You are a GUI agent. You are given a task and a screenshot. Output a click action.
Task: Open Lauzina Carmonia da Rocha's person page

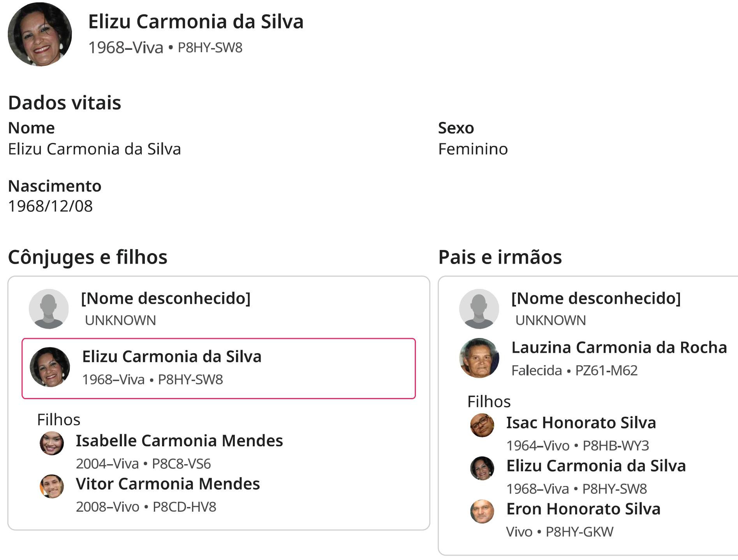tap(619, 347)
